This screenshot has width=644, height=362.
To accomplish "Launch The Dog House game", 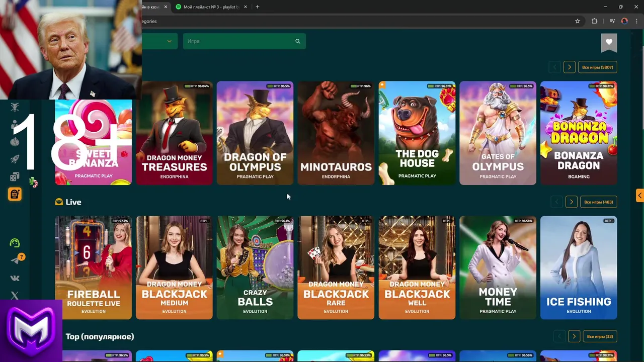I will (x=417, y=133).
